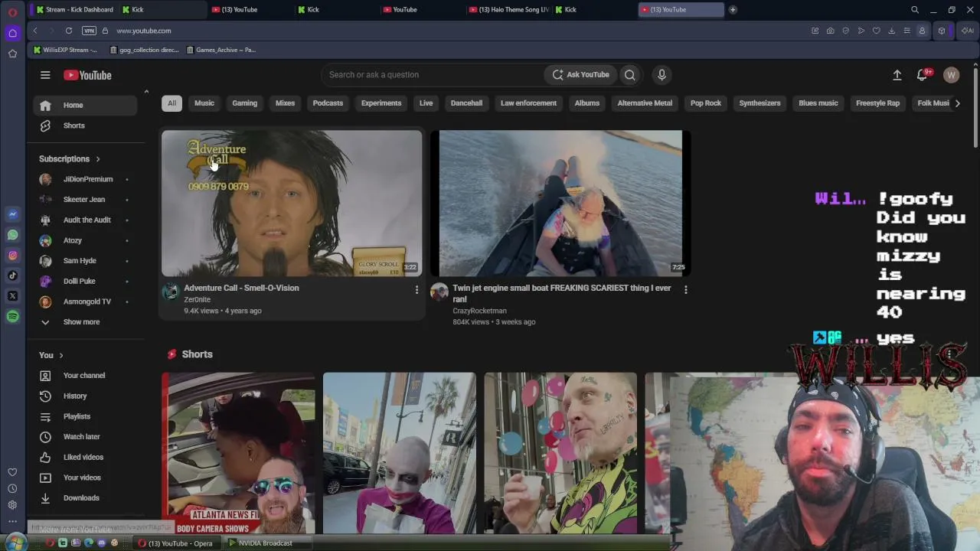The image size is (980, 551).
Task: Open the YouTube Create upload icon
Action: click(x=897, y=75)
